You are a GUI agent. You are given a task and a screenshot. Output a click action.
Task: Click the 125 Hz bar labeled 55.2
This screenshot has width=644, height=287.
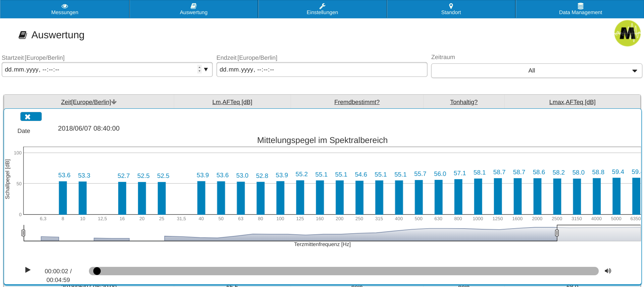[x=300, y=197]
